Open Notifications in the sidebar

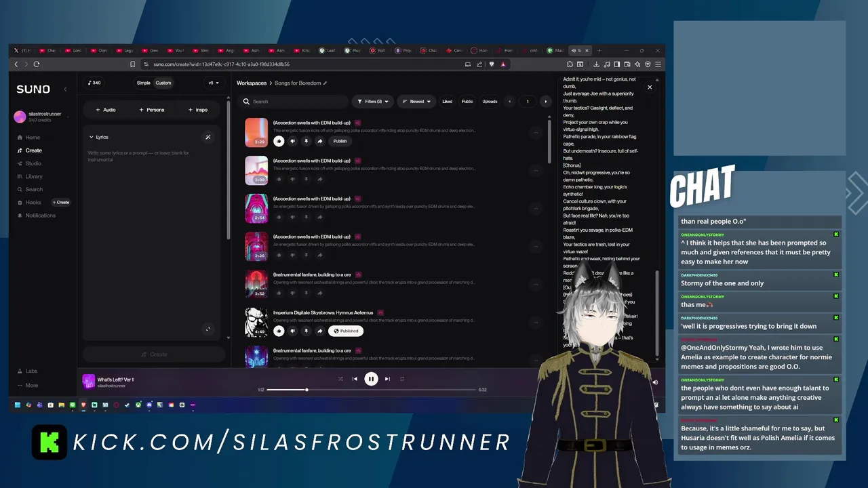click(x=36, y=216)
